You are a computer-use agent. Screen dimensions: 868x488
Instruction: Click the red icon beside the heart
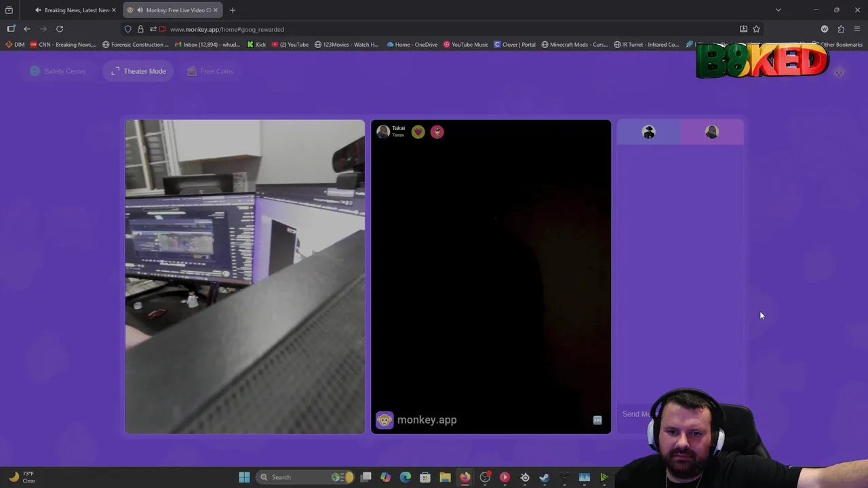click(x=437, y=132)
